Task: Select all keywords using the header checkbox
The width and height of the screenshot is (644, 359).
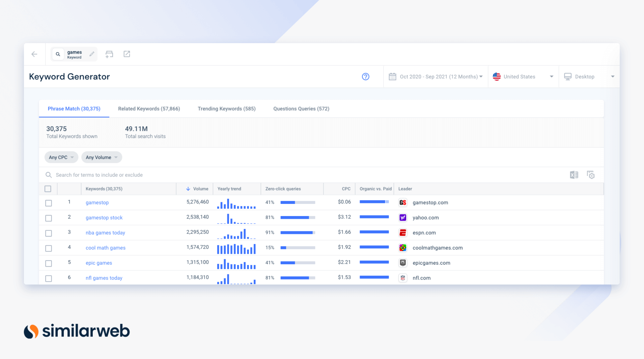Action: 48,189
